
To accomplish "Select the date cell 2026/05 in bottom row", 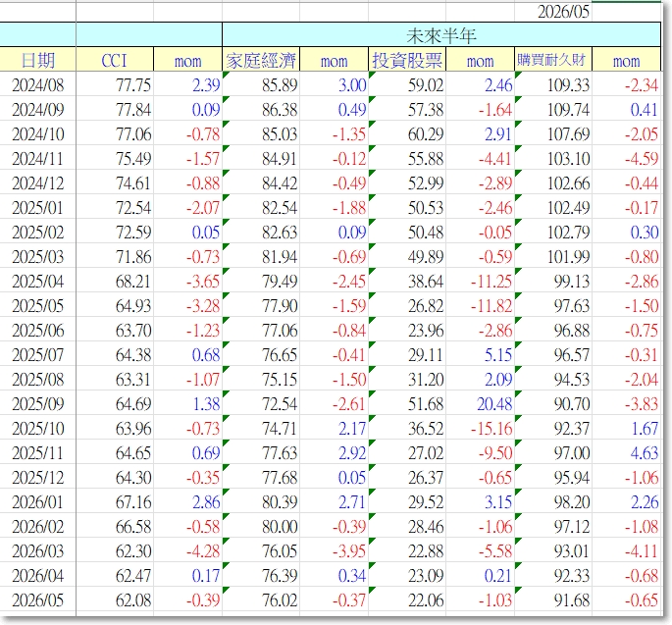I will (37, 599).
